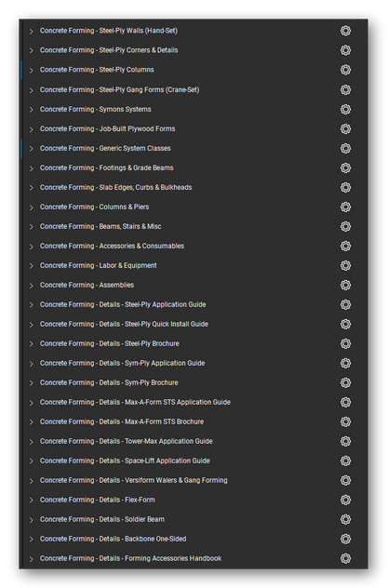Select Job-Built Plywood Forms item
Image resolution: width=387 pixels, height=588 pixels.
click(x=107, y=128)
